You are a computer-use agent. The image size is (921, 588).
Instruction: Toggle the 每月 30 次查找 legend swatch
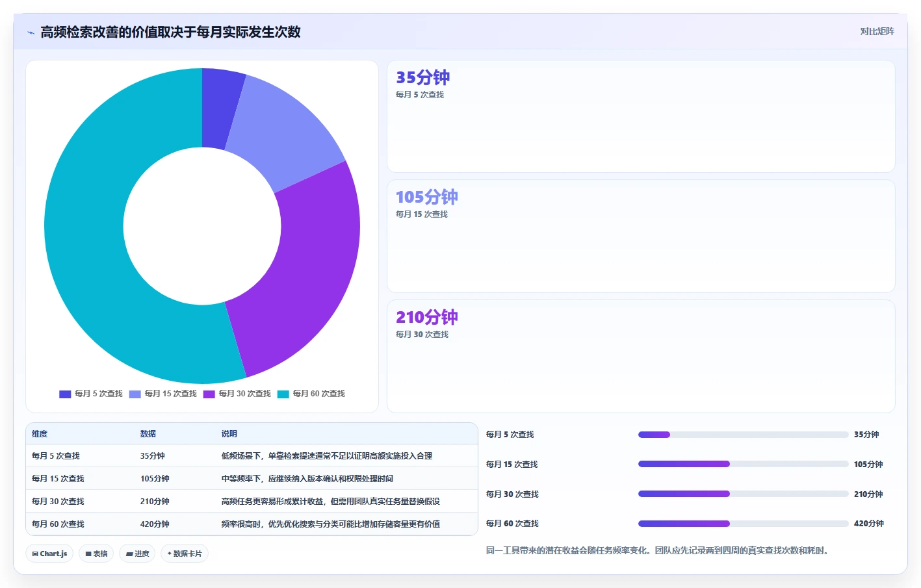coord(209,394)
